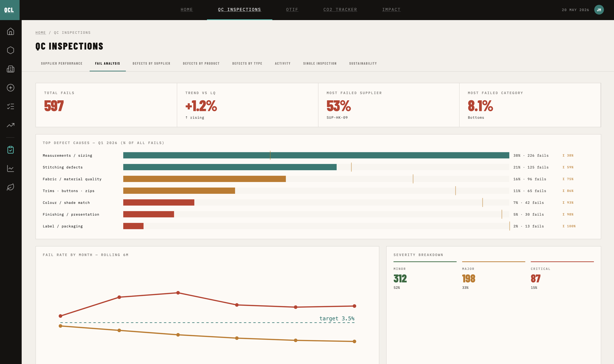Open the buildings suppliers icon in sidebar
The image size is (614, 364).
[11, 69]
